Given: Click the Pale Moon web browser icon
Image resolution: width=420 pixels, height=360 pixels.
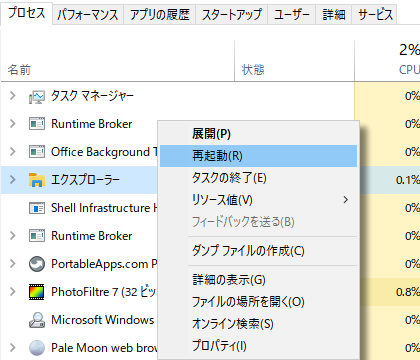Looking at the screenshot, I should [x=37, y=348].
